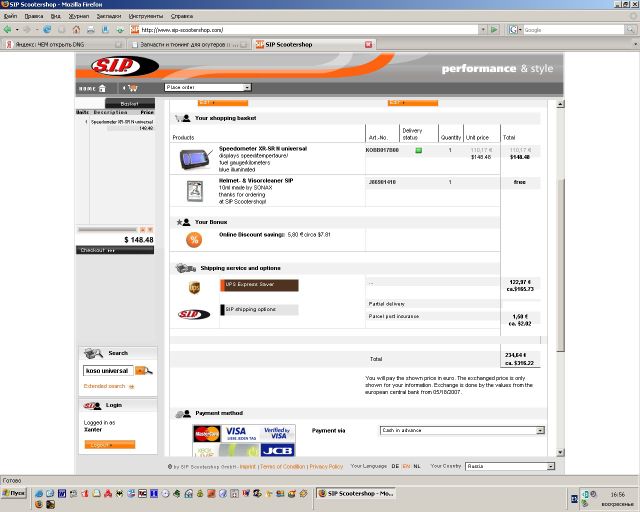Click the first blue icon in quick launch

point(38,493)
